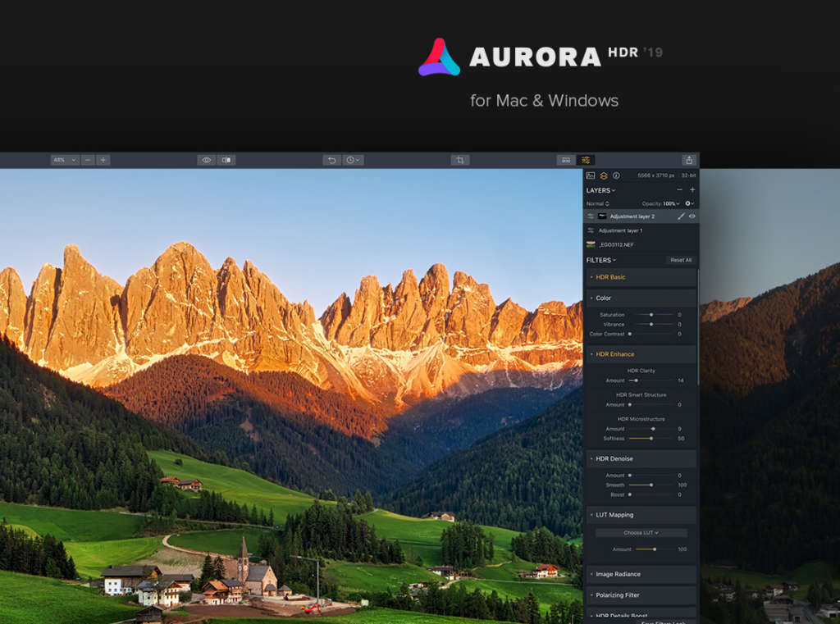Image resolution: width=840 pixels, height=624 pixels.
Task: Click the zoom in plus button
Action: pyautogui.click(x=103, y=160)
